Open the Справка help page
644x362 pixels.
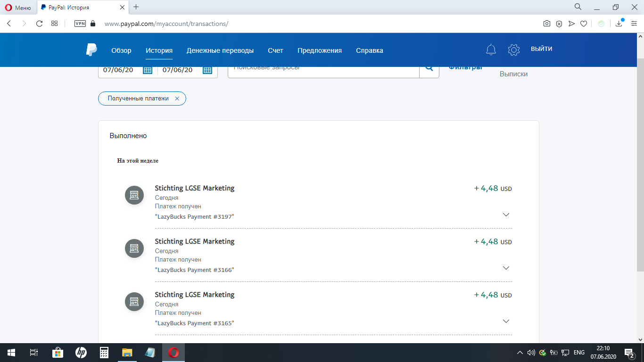(x=370, y=50)
